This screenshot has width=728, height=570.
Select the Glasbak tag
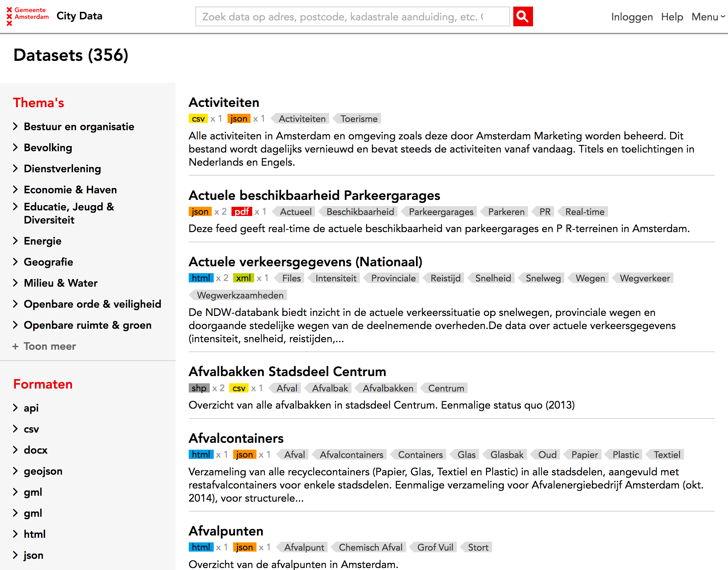505,455
